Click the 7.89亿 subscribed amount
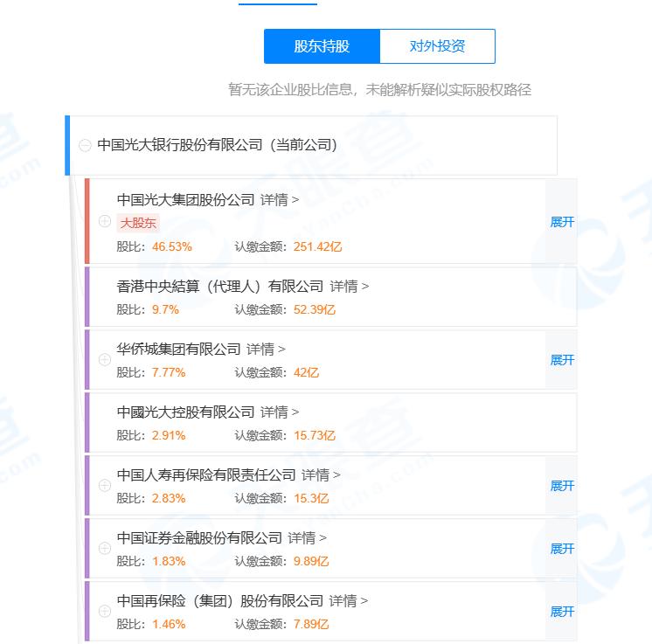 (310, 624)
